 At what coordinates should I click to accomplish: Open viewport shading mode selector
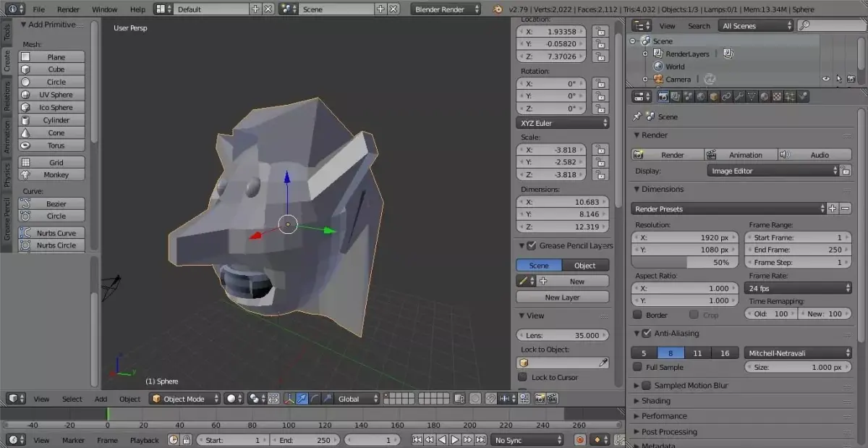tap(234, 399)
